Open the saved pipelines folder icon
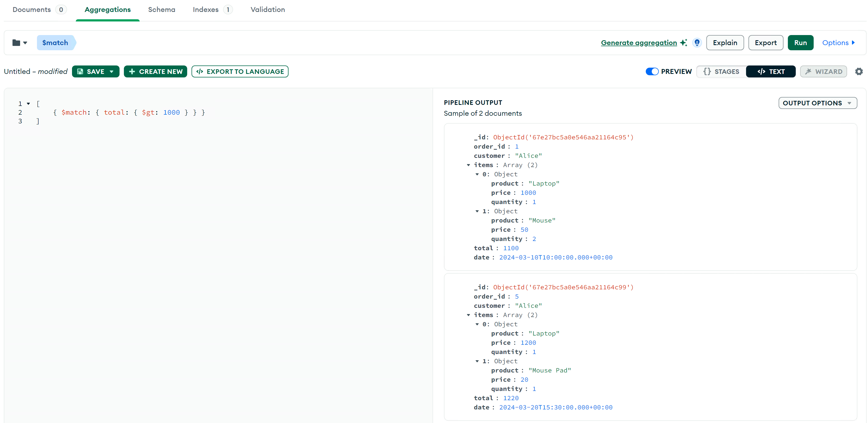The height and width of the screenshot is (423, 868). [16, 43]
